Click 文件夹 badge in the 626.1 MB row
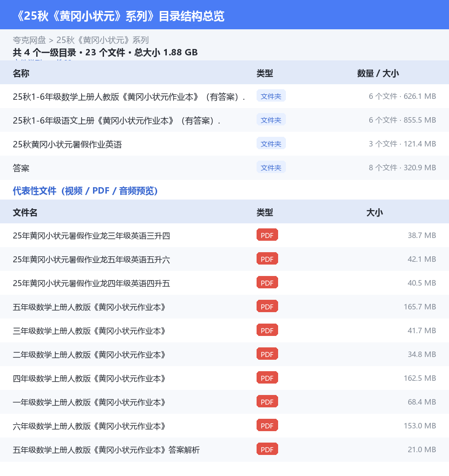 coord(271,96)
